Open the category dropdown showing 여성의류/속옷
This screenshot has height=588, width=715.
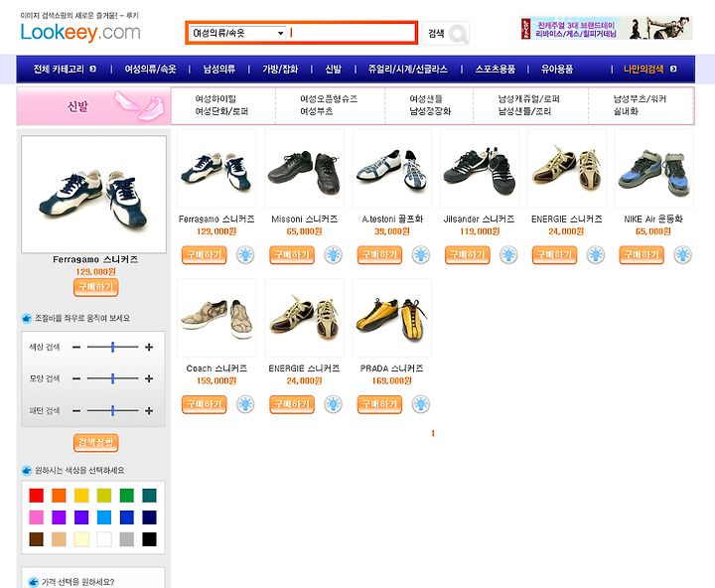click(237, 33)
